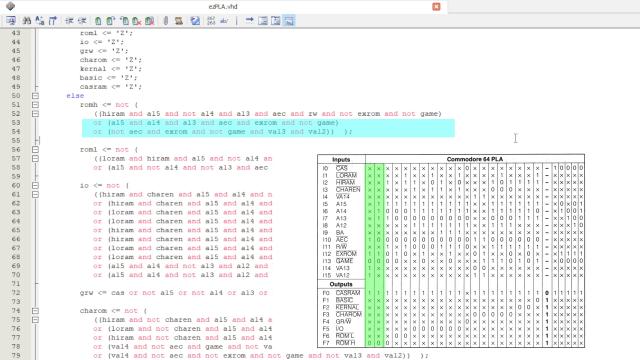Toggle the panel view button left of highlighted one

click(x=276, y=21)
